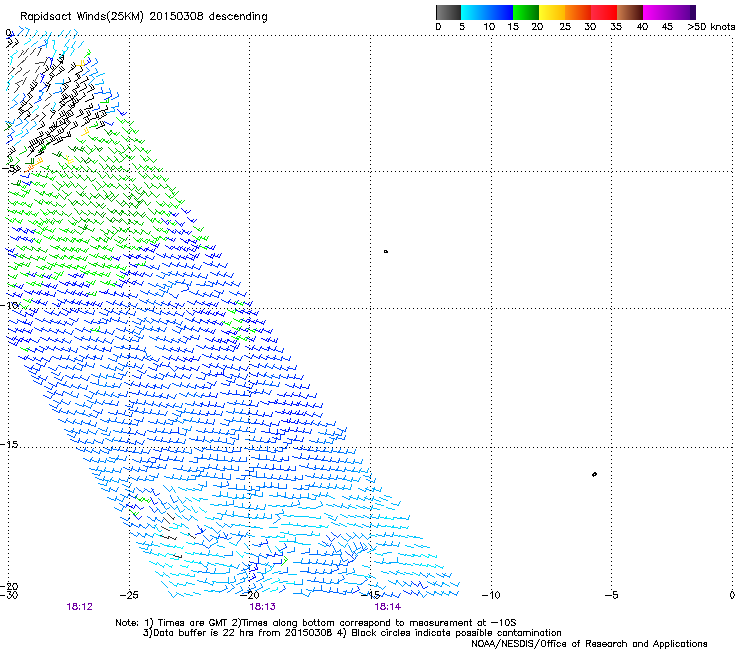The height and width of the screenshot is (650, 740).
Task: Select the '-10' longitude label on bottom axis
Action: pos(491,595)
